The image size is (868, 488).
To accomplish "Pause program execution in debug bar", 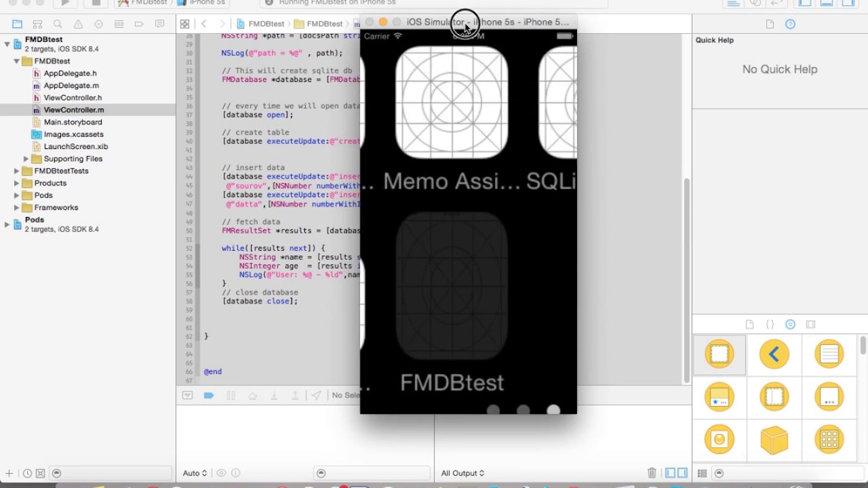I will click(231, 395).
